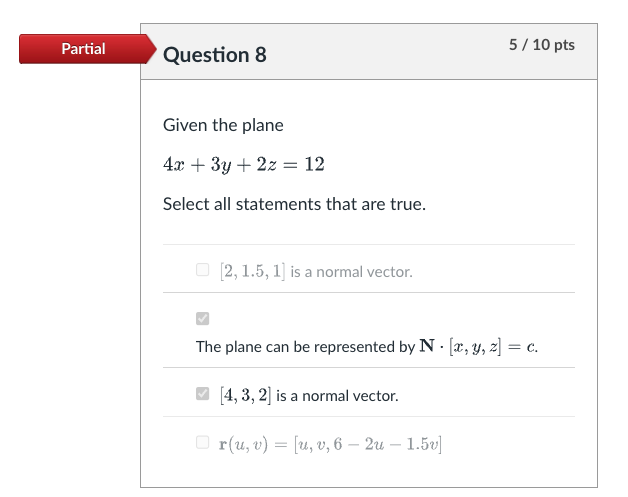Check the [2, 1.5, 1] normal vector checkbox
The image size is (628, 497).
coord(203,270)
